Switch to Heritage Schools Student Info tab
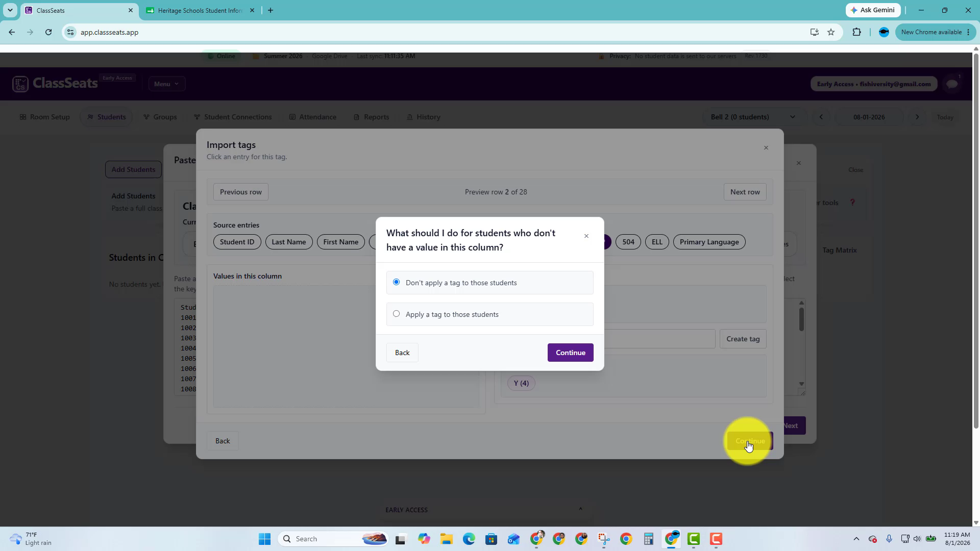The image size is (980, 551). point(200,10)
